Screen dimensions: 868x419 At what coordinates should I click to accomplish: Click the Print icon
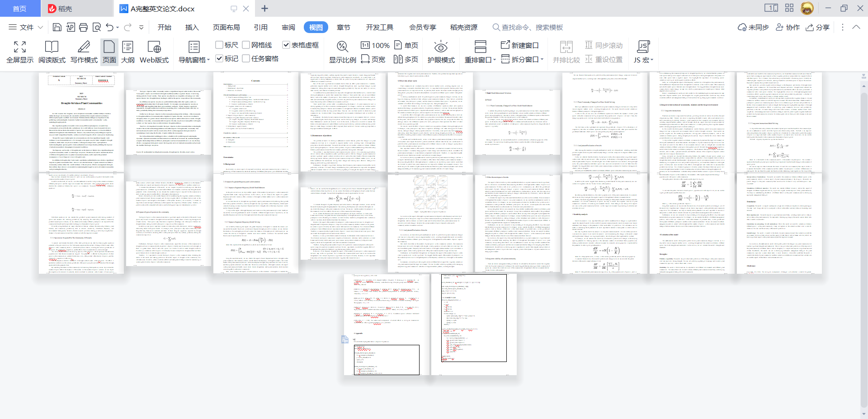tap(83, 28)
